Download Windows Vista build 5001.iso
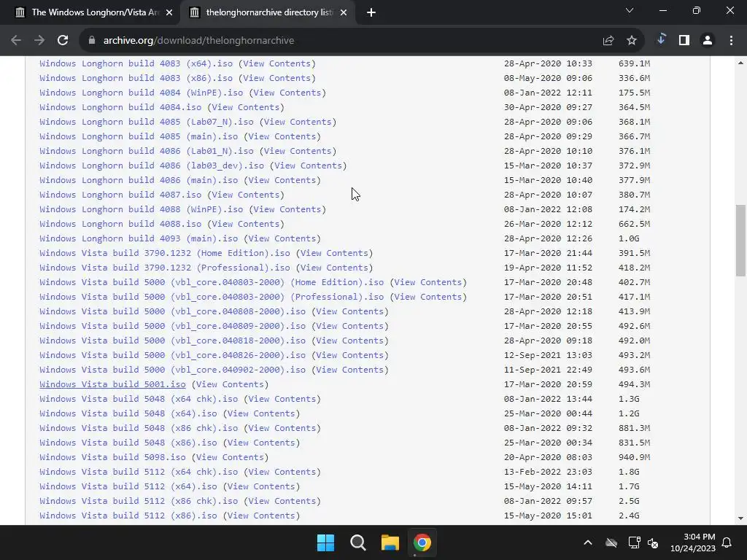747x560 pixels. point(112,384)
